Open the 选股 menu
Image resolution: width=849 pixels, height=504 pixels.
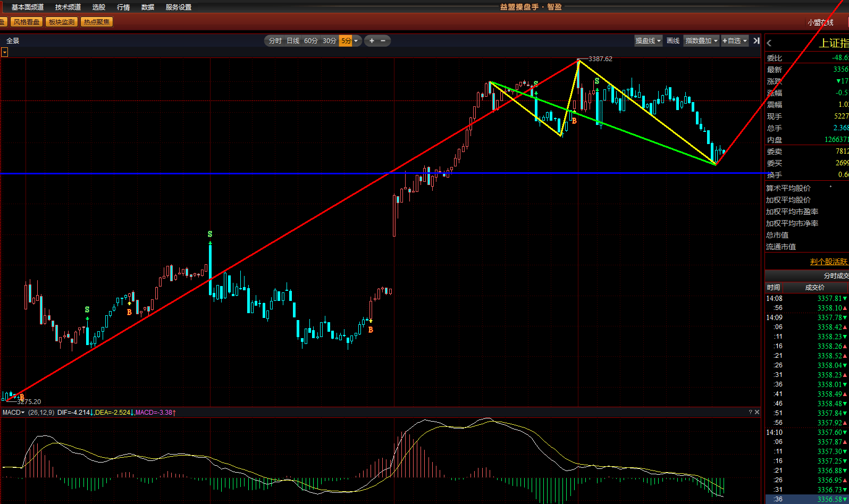[98, 7]
